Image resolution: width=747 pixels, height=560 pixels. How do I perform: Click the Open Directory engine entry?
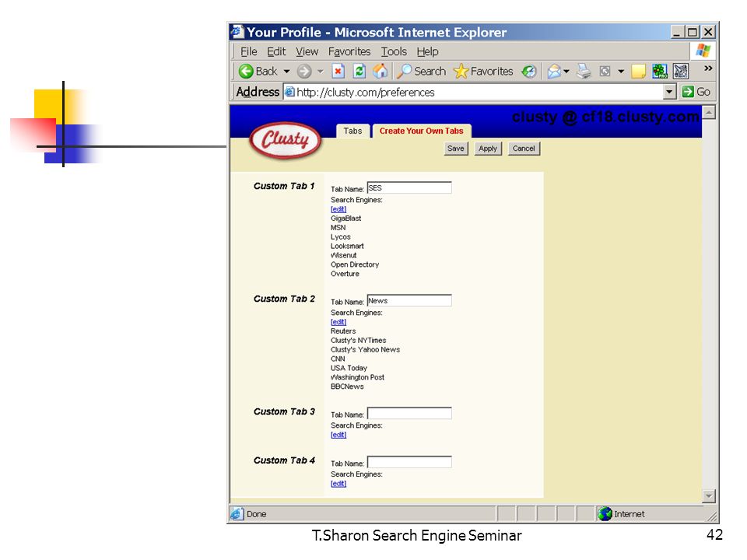pos(355,264)
